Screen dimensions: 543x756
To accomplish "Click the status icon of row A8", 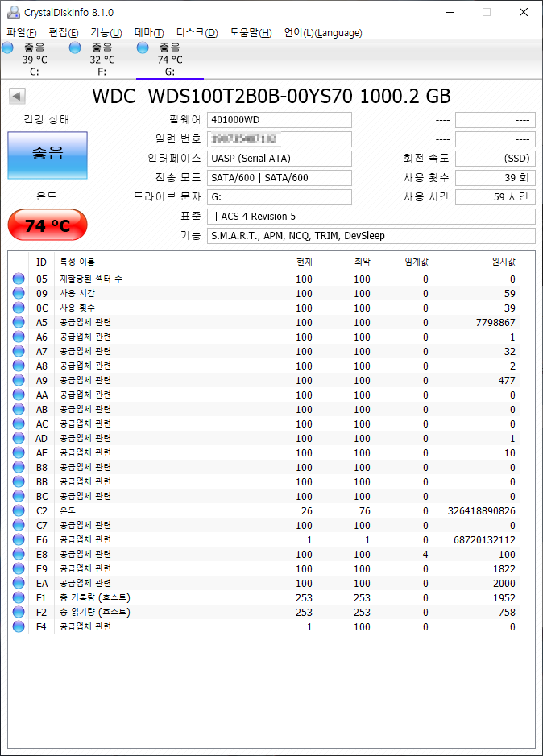I will coord(19,366).
